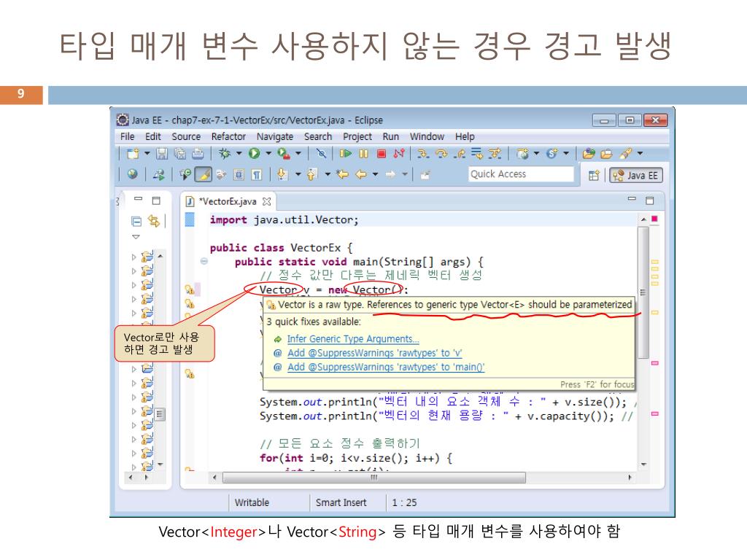
Task: Open the Run dropdown arrow
Action: coord(268,153)
